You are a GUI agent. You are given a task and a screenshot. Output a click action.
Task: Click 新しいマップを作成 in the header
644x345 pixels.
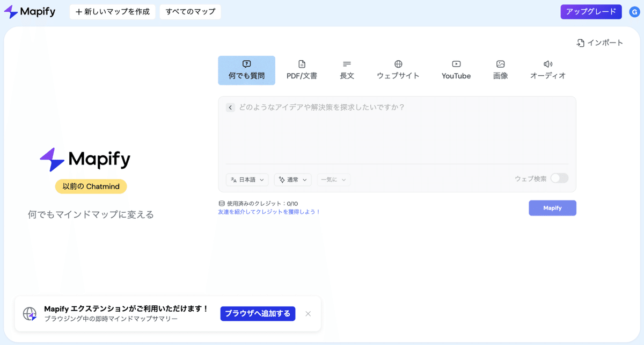pyautogui.click(x=112, y=11)
